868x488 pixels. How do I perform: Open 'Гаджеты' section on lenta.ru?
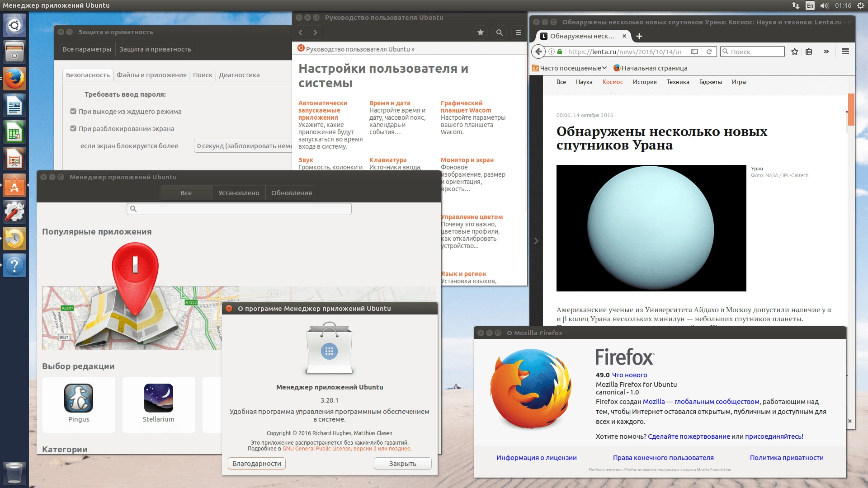(710, 82)
